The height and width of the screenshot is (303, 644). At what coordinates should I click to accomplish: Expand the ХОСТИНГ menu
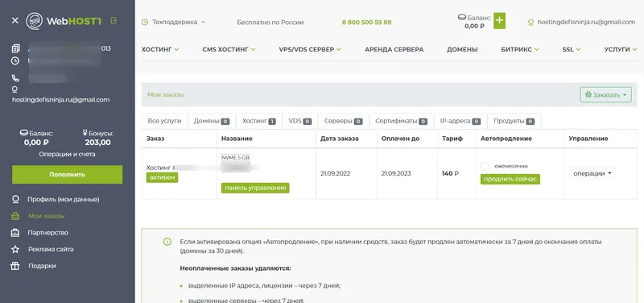[160, 49]
